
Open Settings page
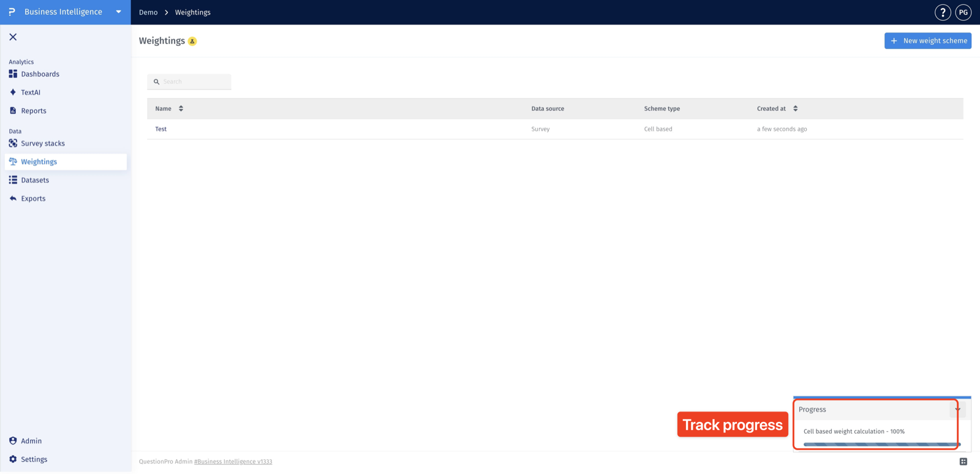coord(34,459)
